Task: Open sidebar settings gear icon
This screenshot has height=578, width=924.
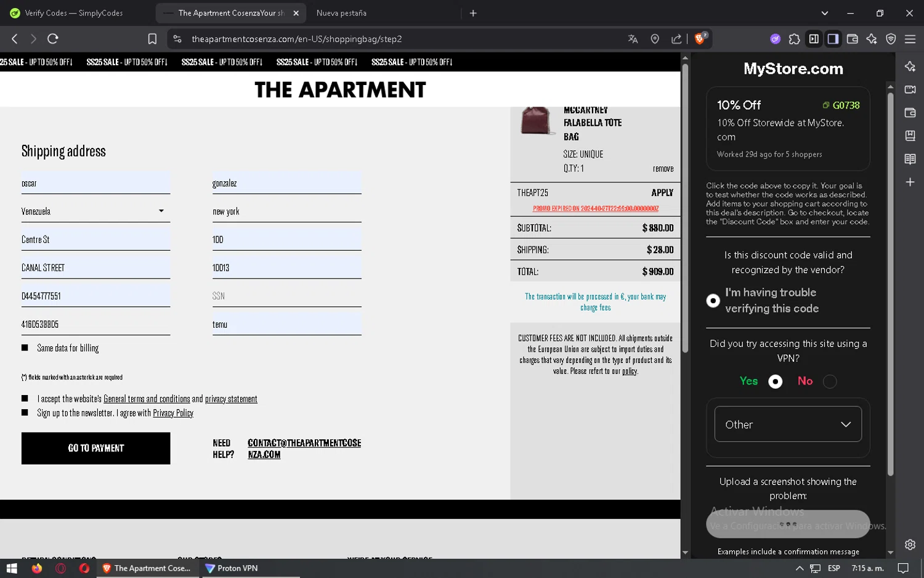Action: (x=910, y=545)
